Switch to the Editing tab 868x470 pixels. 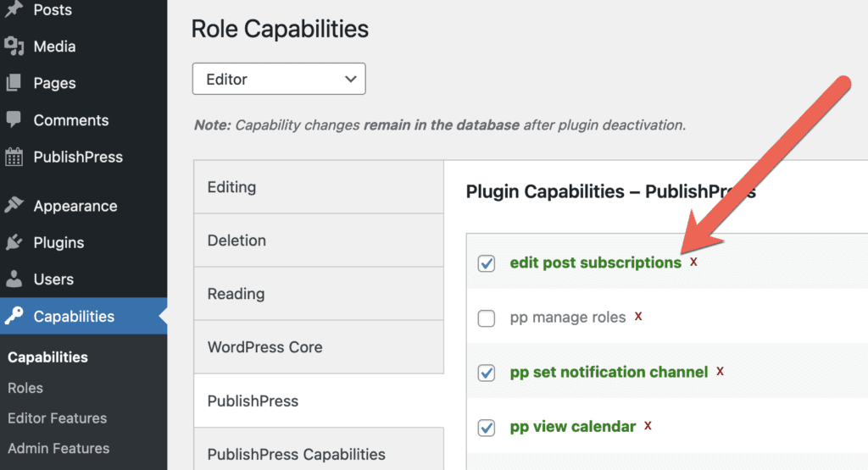click(x=319, y=187)
